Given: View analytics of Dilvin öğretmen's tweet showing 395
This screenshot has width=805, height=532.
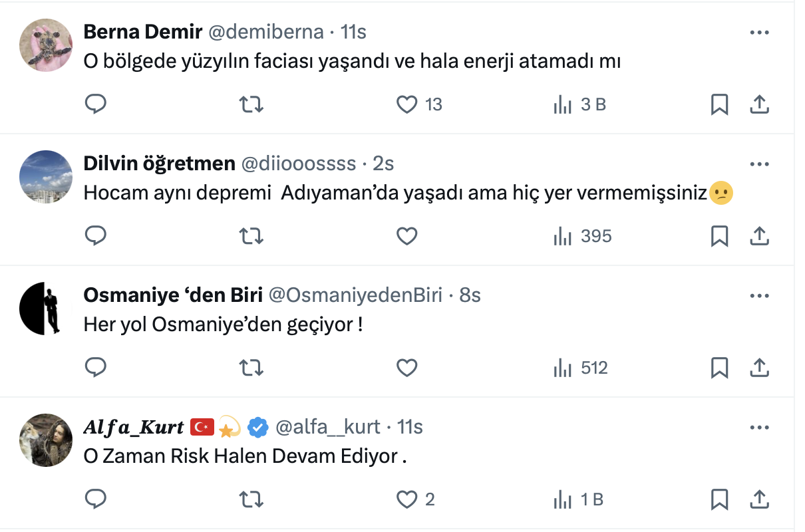Looking at the screenshot, I should 582,236.
